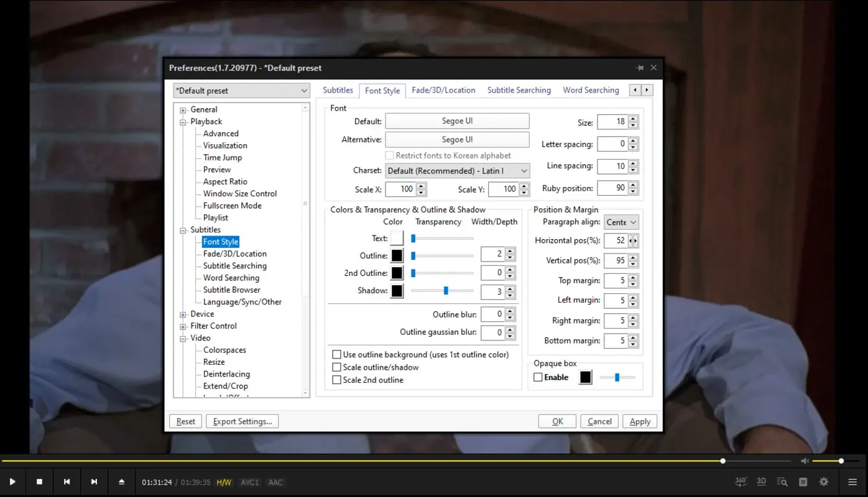Enable the Opaque box option
868x497 pixels.
(537, 377)
